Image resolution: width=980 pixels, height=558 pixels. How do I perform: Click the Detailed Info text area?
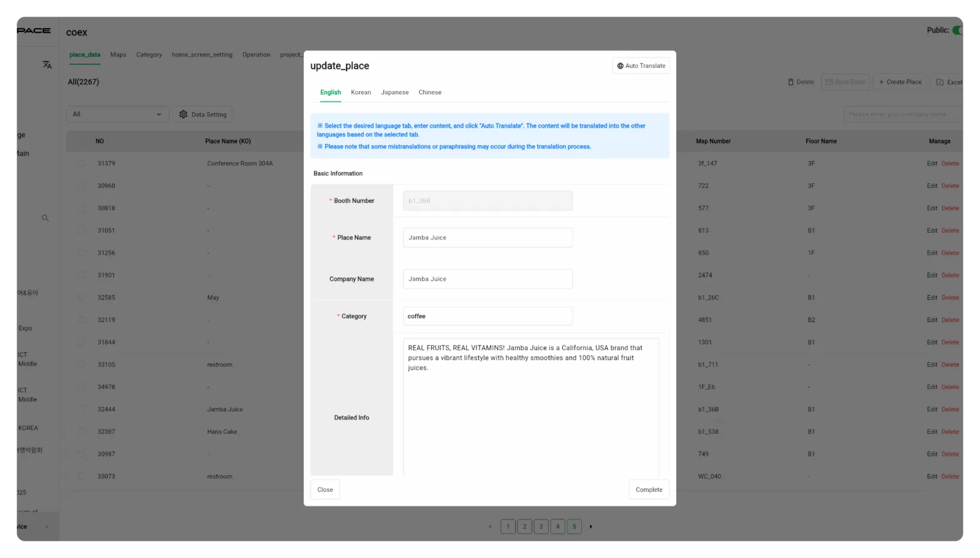click(x=531, y=407)
